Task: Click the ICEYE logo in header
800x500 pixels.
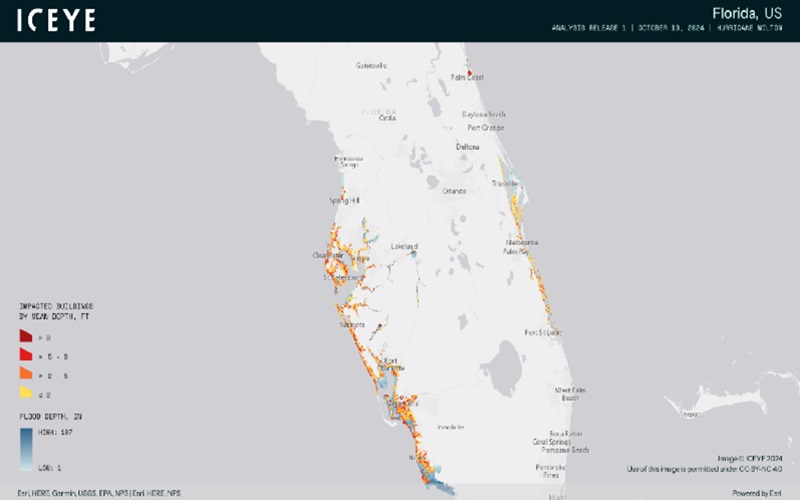Action: pos(56,20)
